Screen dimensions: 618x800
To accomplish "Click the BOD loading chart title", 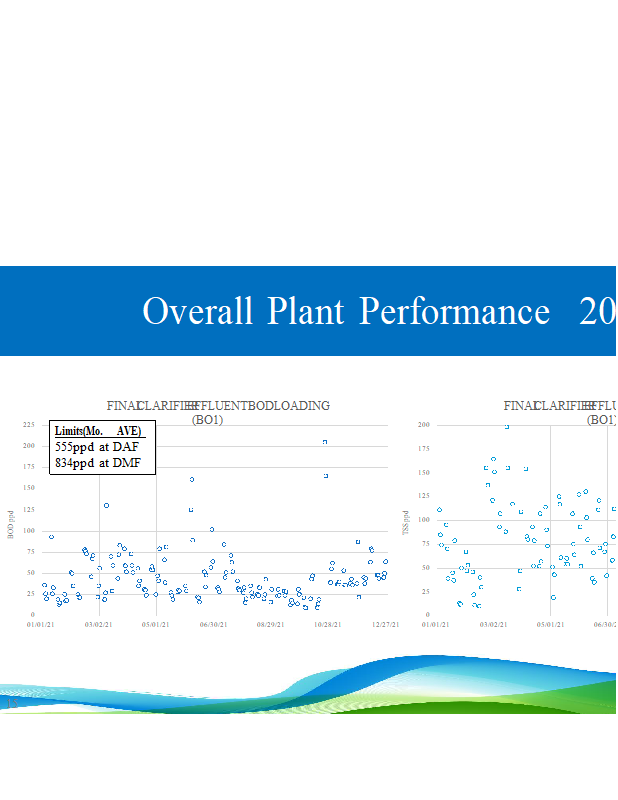I will click(218, 406).
